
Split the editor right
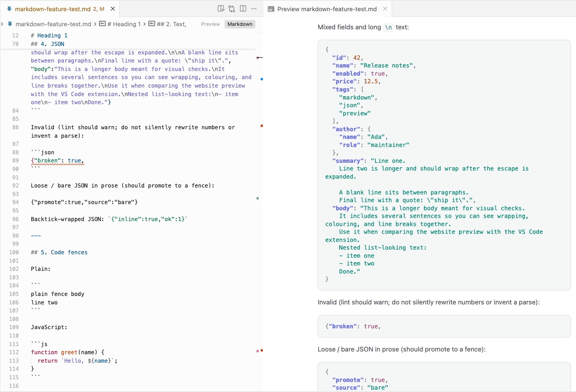243,8
